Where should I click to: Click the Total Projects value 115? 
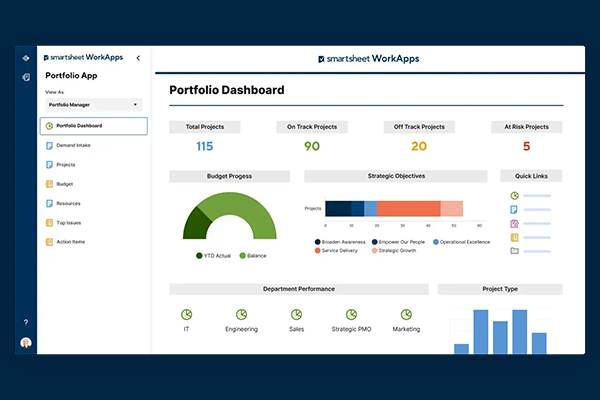(204, 147)
